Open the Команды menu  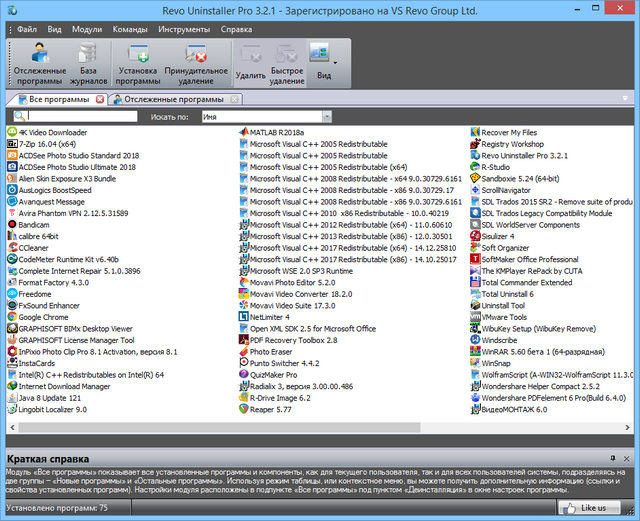[x=130, y=29]
